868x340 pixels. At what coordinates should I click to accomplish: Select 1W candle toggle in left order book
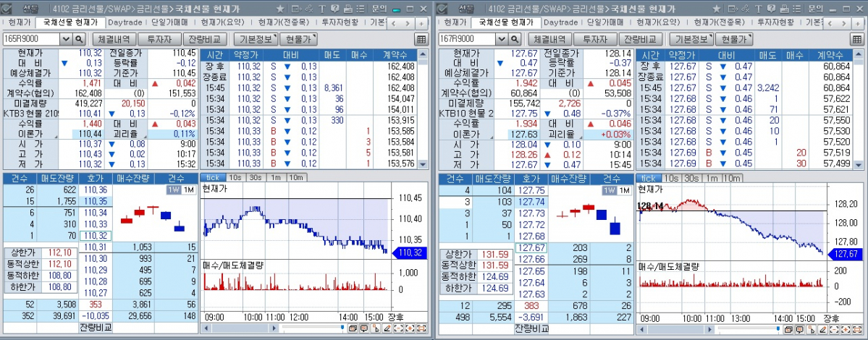coord(174,190)
